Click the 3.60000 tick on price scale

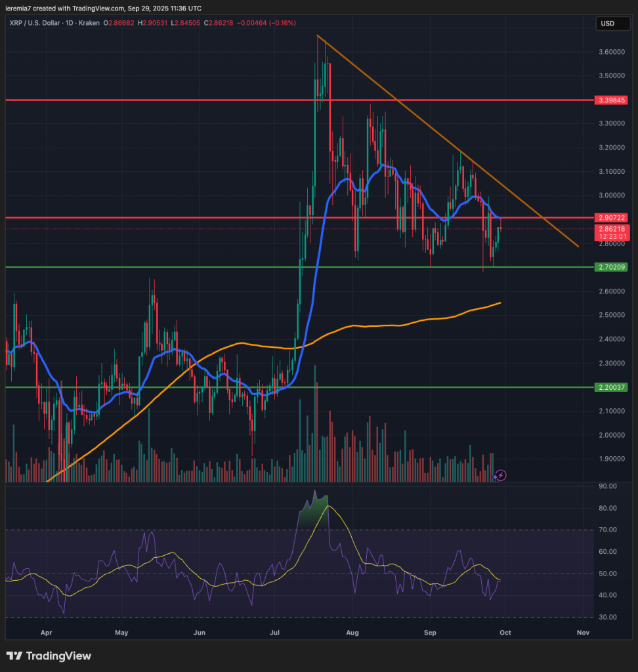pyautogui.click(x=610, y=52)
